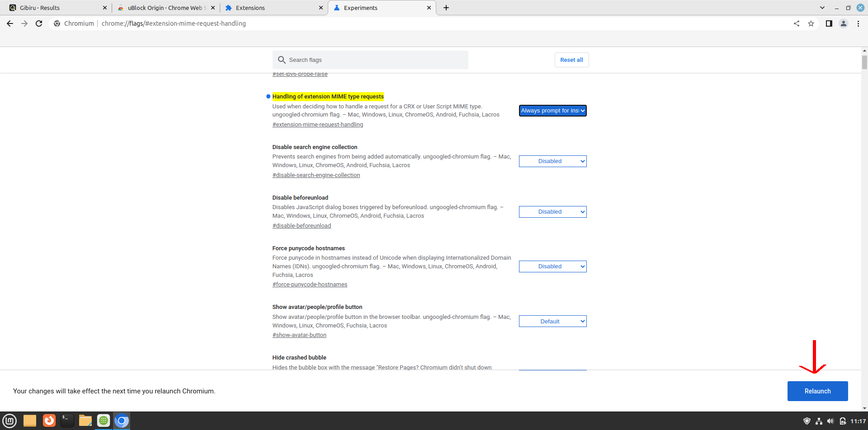The image size is (868, 430).
Task: Open the profile avatar icon
Action: pyautogui.click(x=843, y=23)
